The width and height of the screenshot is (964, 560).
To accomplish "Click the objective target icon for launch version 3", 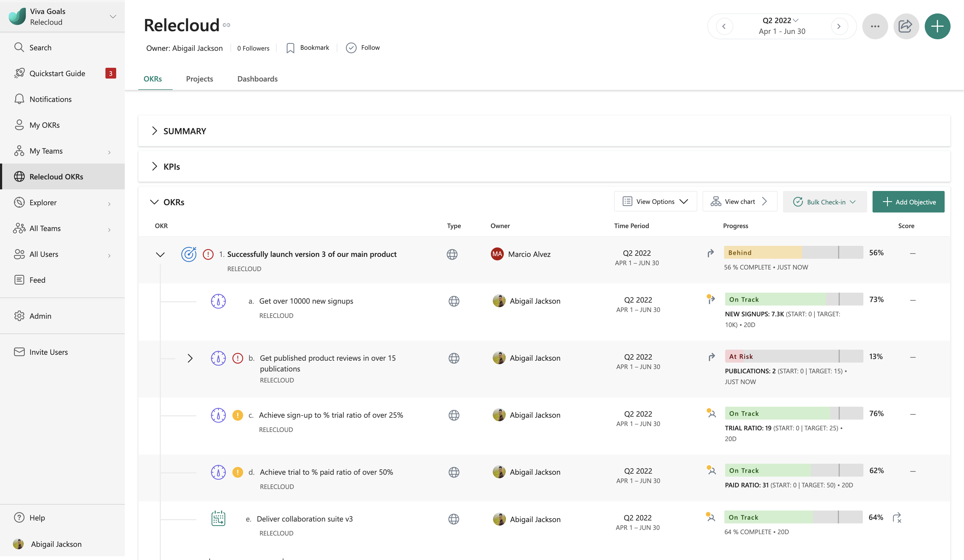I will (189, 254).
